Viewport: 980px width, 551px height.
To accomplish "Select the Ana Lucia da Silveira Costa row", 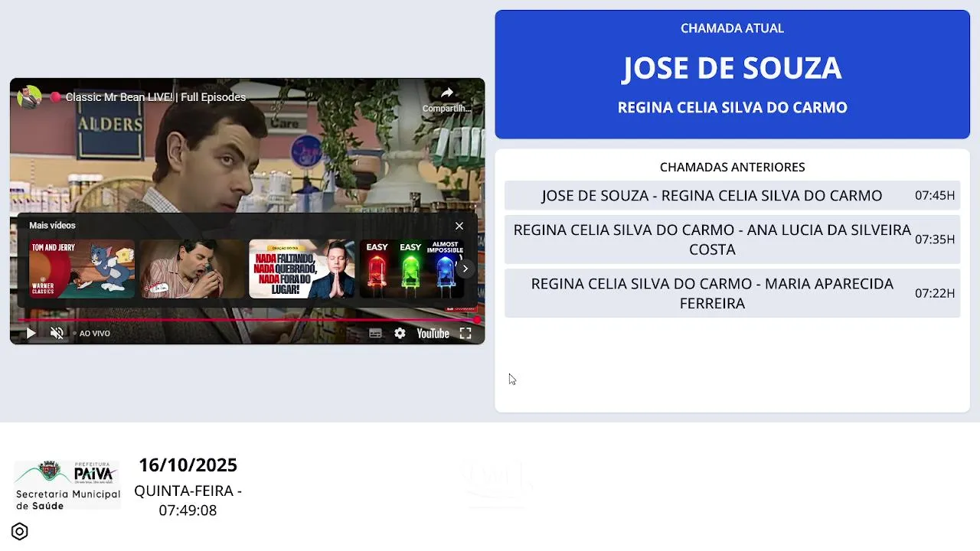I will coord(732,240).
